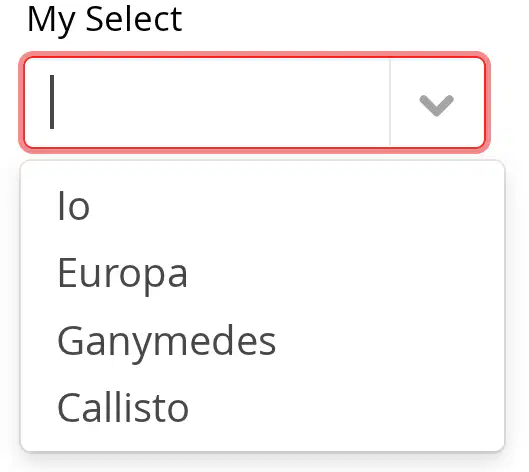Click the blinking text cursor in the select
The width and height of the screenshot is (529, 472).
[52, 102]
